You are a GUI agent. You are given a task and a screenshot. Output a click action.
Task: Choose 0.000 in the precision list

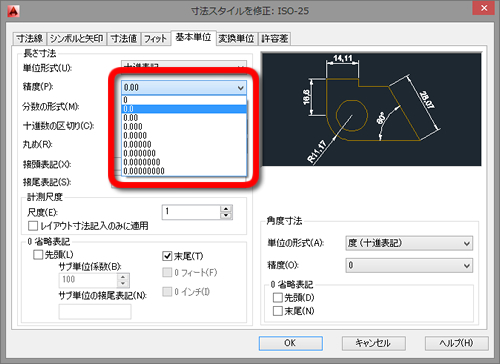point(184,127)
